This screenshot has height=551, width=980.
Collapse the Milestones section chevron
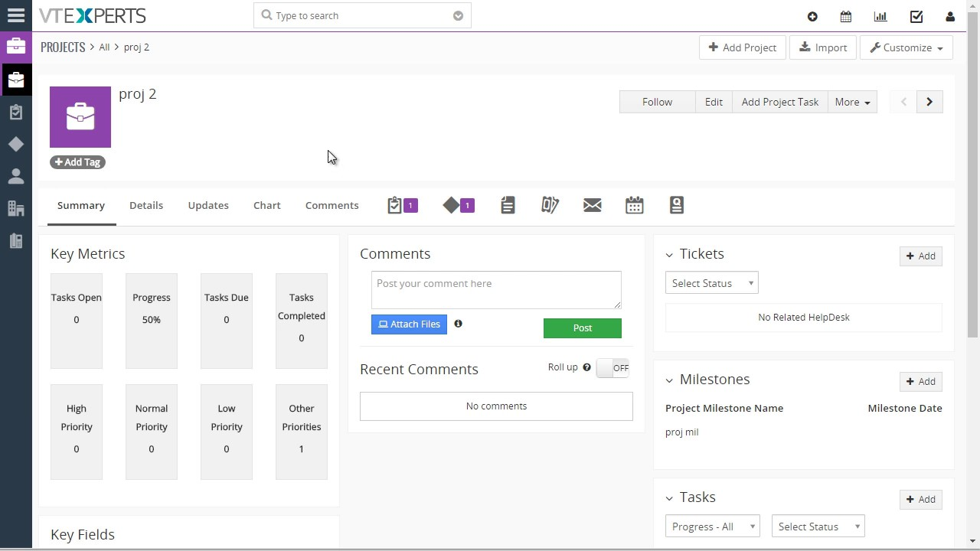(669, 380)
